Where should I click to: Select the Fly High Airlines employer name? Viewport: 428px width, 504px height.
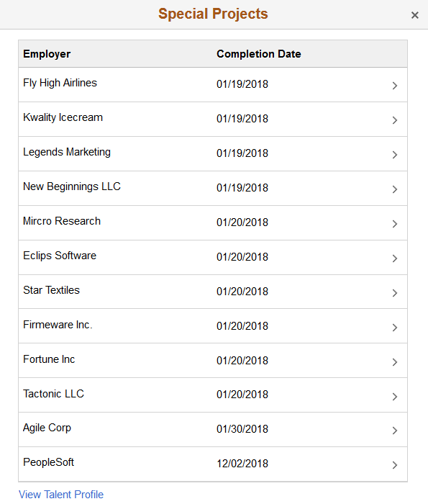(x=60, y=83)
